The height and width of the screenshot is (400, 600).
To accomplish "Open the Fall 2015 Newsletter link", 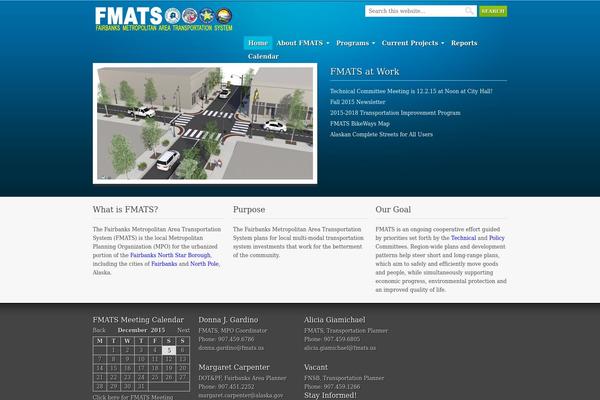I will click(x=357, y=102).
